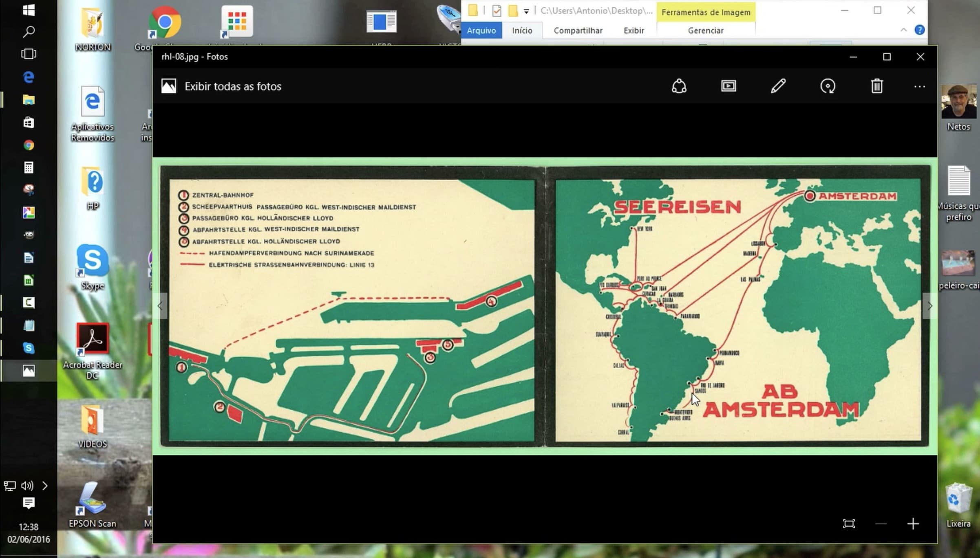Click the clock showing 12:38
The image size is (980, 558).
(29, 527)
